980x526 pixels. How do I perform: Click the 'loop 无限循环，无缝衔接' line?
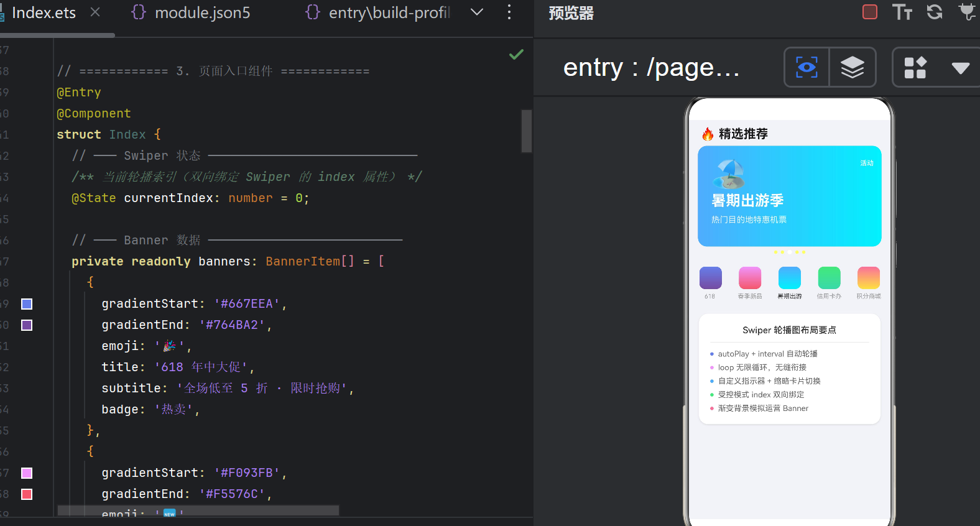pos(762,367)
